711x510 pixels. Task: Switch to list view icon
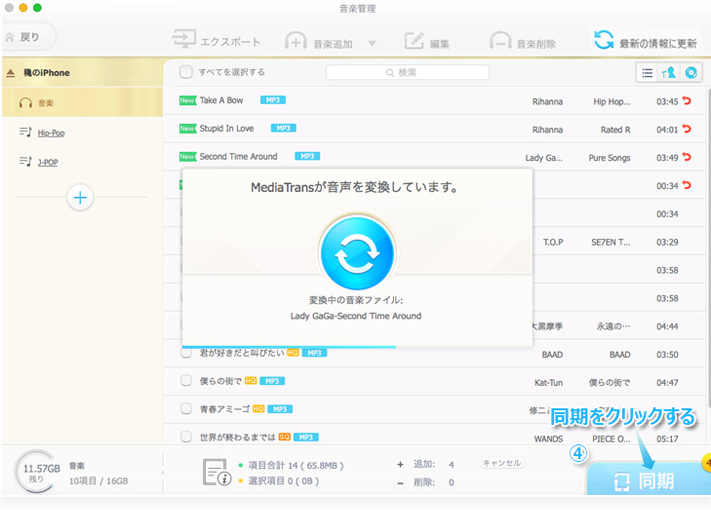[647, 73]
